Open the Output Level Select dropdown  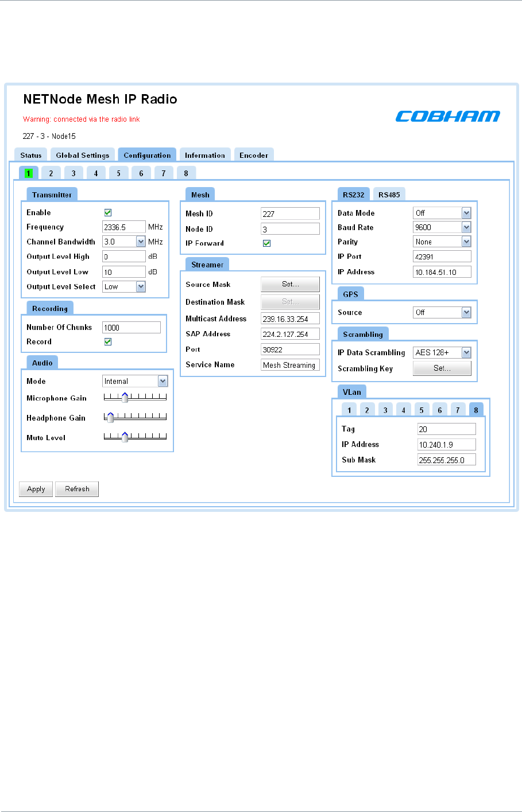124,287
